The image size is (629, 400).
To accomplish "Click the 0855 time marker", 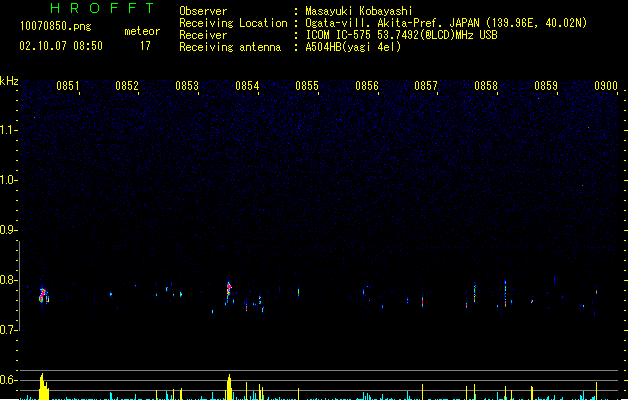I will pos(307,86).
